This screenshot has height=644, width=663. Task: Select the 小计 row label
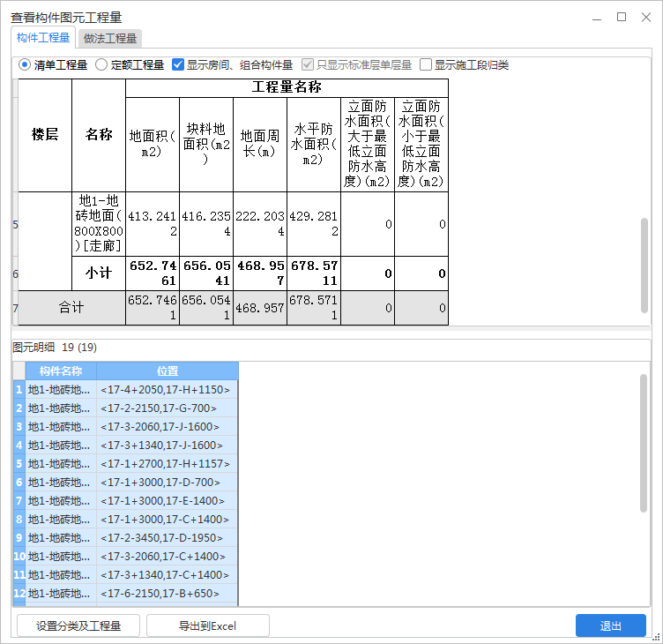click(x=99, y=273)
